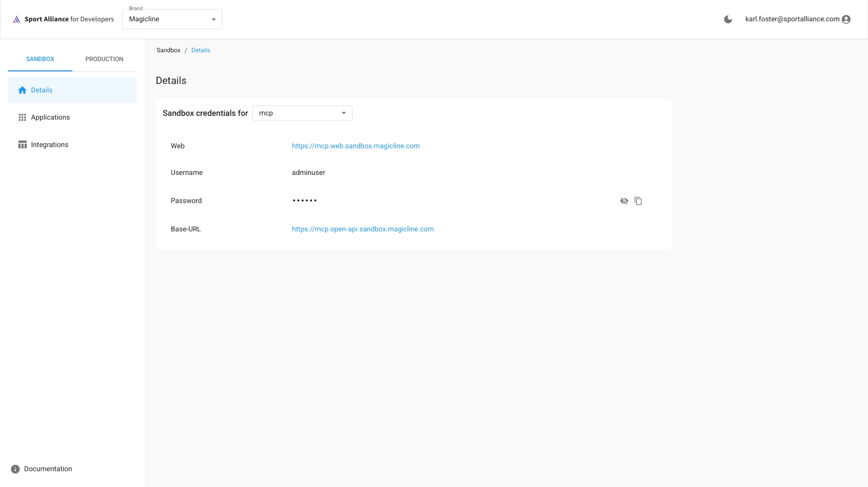Open the Brand dropdown showing Magicline
The image size is (868, 487).
point(172,19)
